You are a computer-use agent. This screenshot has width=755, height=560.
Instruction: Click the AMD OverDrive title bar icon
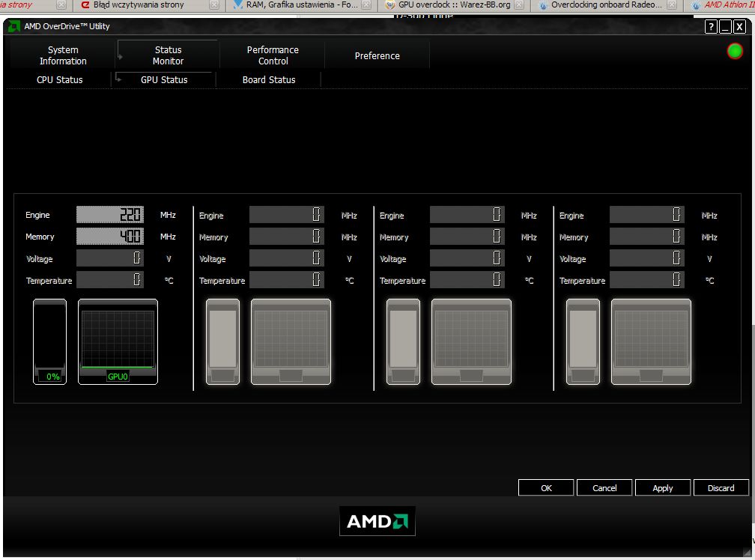pos(14,26)
